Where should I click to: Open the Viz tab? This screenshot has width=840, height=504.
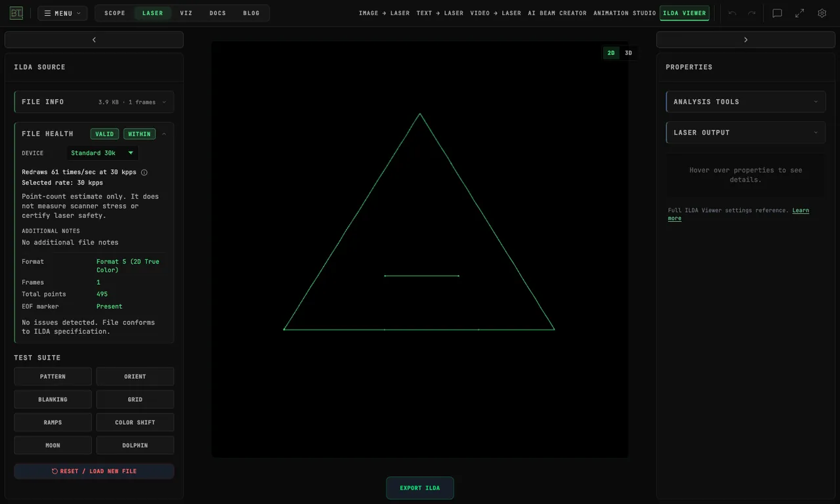[186, 13]
